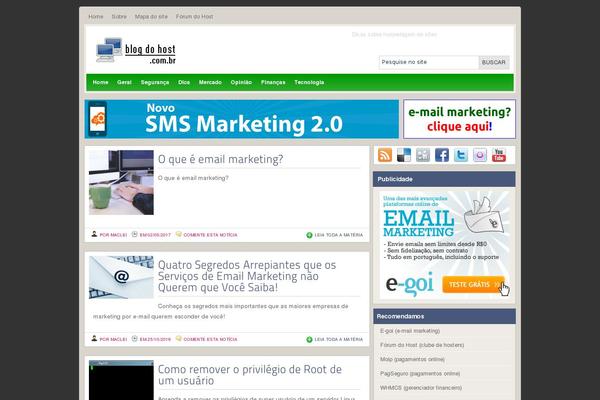
Task: Open the Facebook page icon
Action: coord(442,155)
